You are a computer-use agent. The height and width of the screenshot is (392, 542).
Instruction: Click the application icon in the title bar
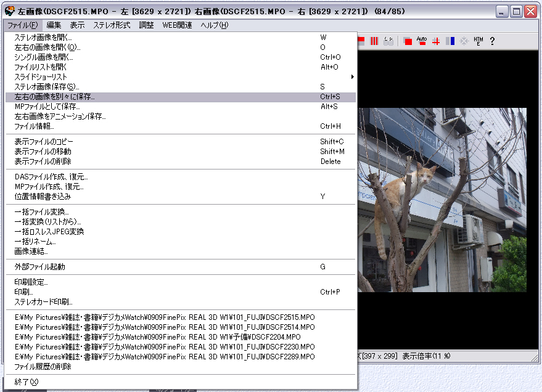(x=10, y=10)
